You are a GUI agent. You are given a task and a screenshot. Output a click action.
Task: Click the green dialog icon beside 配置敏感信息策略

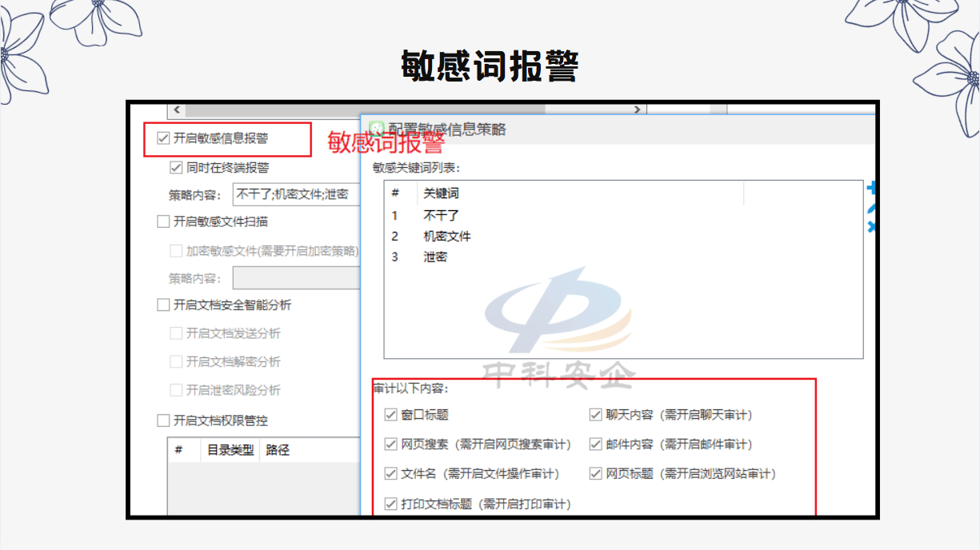point(376,128)
